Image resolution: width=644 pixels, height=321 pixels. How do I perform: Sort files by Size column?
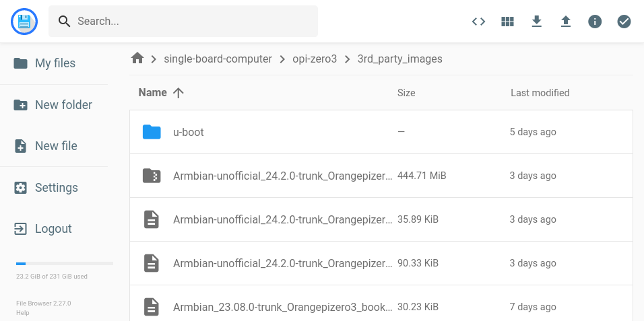pyautogui.click(x=406, y=93)
